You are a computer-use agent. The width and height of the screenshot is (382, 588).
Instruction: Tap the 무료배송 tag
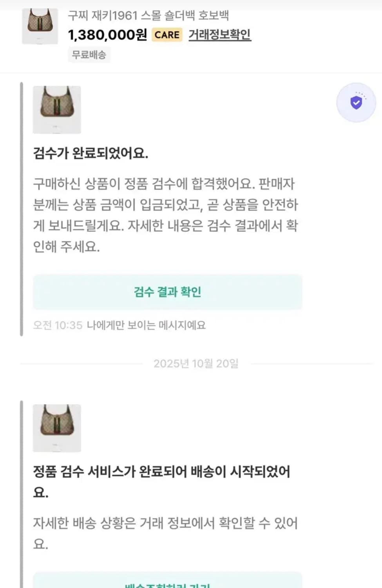pos(89,54)
